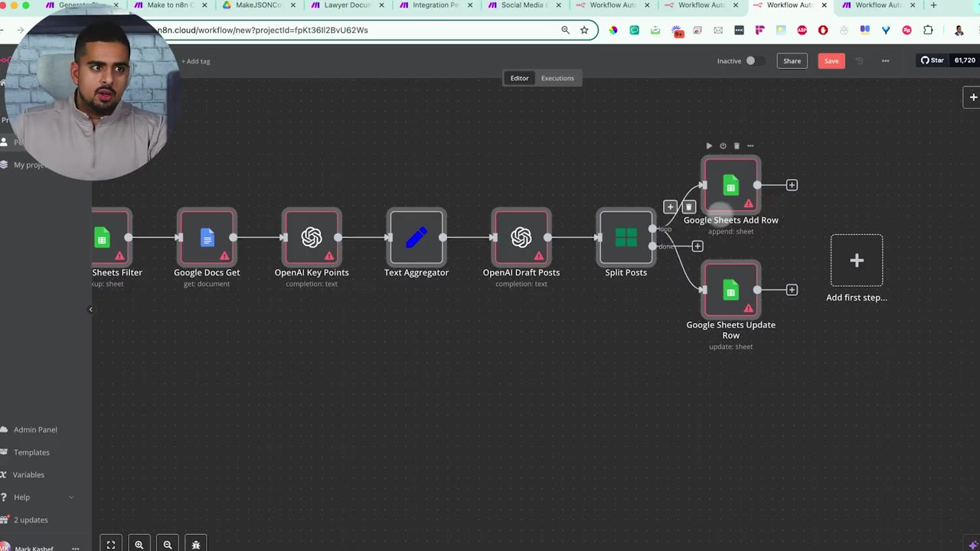980x551 pixels.
Task: Click Add tag
Action: pyautogui.click(x=196, y=61)
